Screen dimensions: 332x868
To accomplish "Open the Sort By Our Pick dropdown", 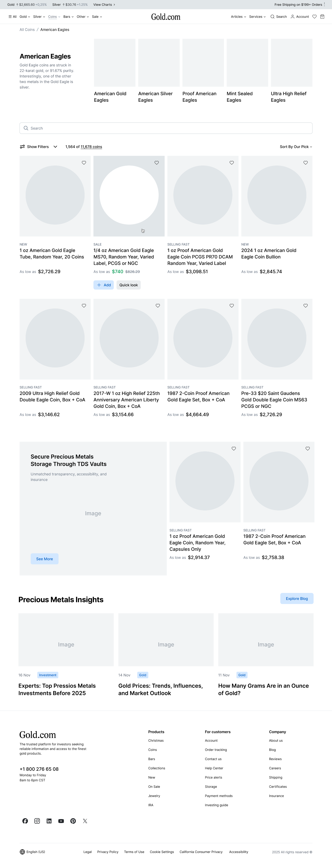I will point(296,147).
